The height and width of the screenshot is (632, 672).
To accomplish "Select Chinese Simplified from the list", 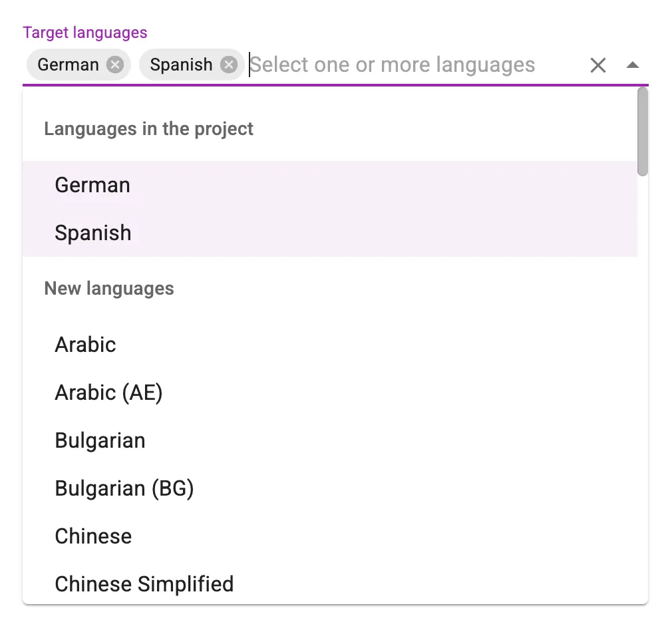I will click(x=144, y=584).
